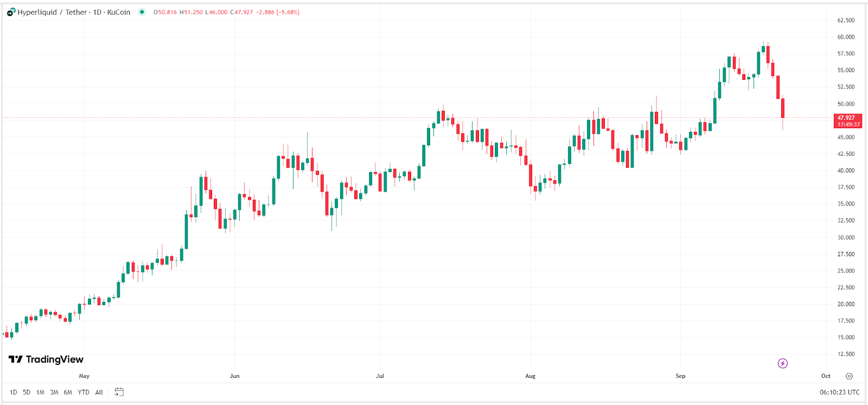Click the Hyperliquid symbol logo icon

pyautogui.click(x=11, y=12)
